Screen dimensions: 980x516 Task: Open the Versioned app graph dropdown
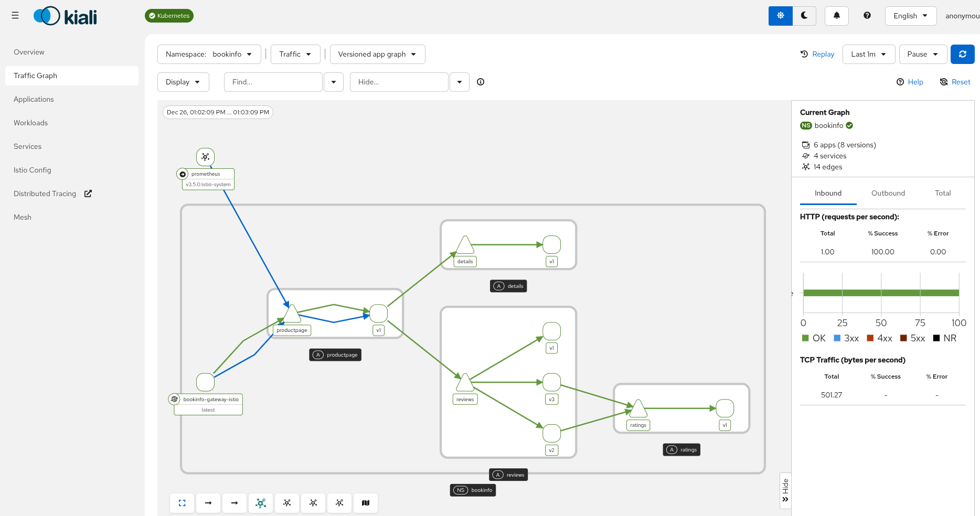click(x=377, y=54)
